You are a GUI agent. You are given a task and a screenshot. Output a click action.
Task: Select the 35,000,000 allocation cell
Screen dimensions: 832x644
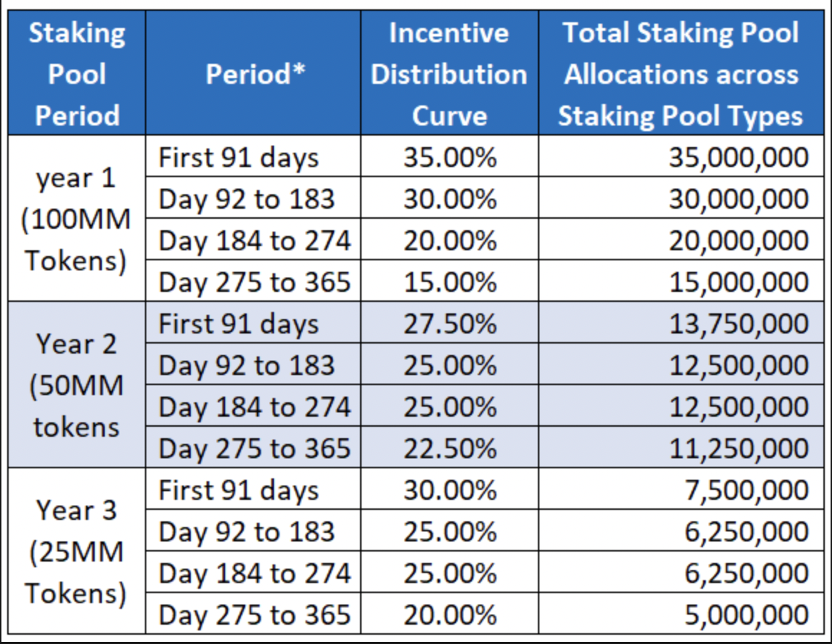[738, 157]
